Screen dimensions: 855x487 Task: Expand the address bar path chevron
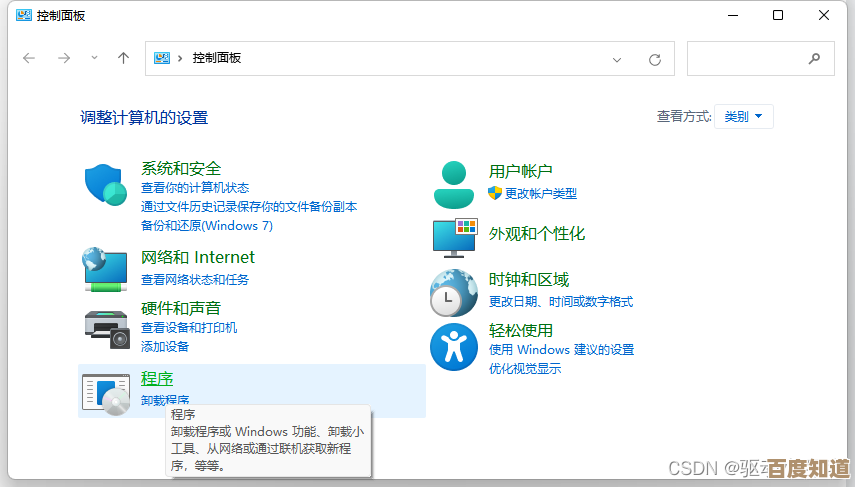(180, 58)
